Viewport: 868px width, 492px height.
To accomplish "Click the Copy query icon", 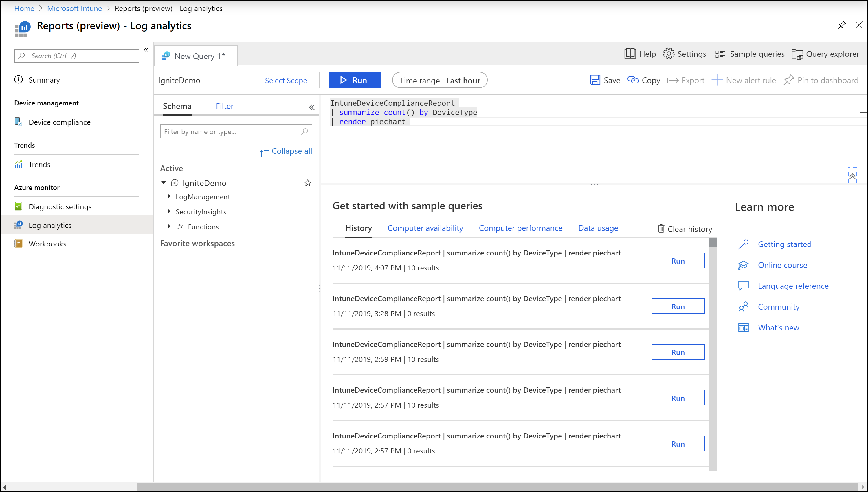I will click(x=634, y=81).
